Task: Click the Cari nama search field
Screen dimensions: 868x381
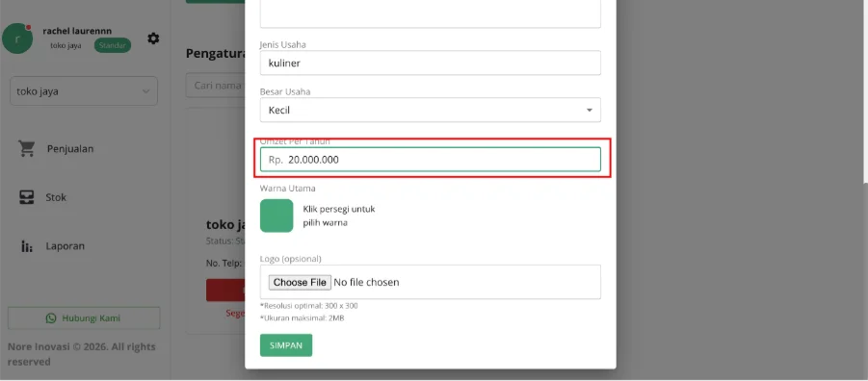Action: pos(216,86)
